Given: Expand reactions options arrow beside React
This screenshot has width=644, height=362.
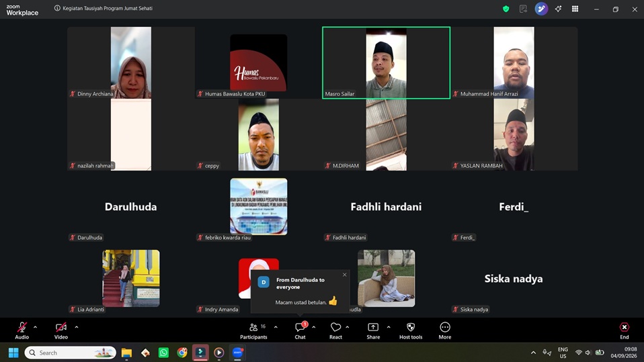Looking at the screenshot, I should (348, 327).
